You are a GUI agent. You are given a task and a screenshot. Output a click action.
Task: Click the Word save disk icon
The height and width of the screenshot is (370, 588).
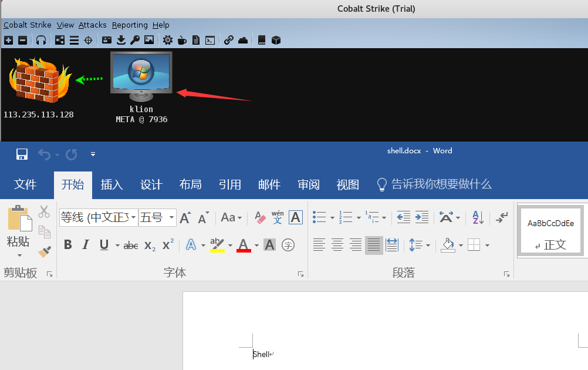coord(22,154)
